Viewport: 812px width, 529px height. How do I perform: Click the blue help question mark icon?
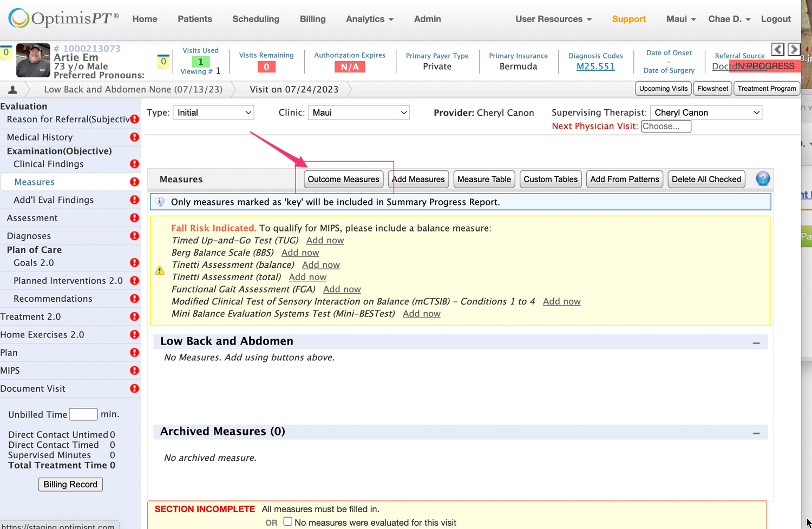coord(763,178)
